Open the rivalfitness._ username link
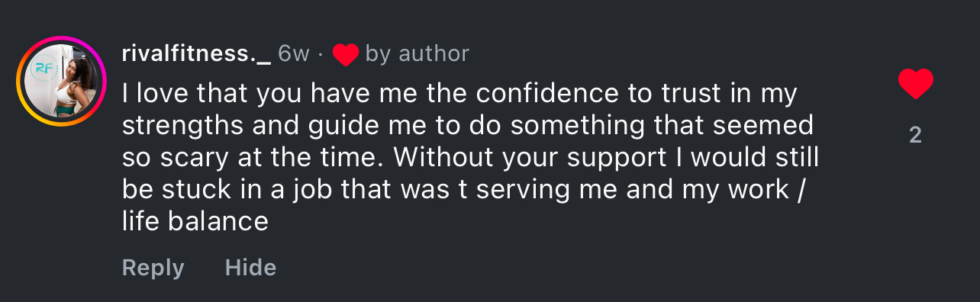This screenshot has height=302, width=980. click(x=196, y=53)
